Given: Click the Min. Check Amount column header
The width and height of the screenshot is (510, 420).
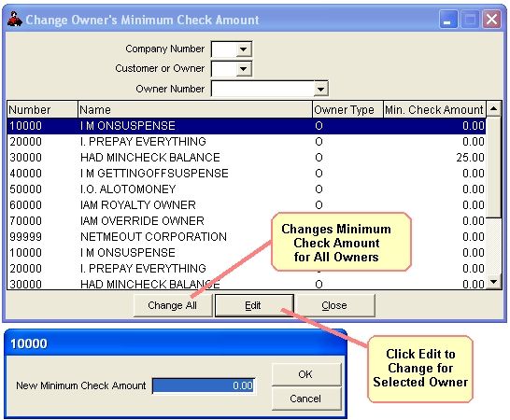Looking at the screenshot, I should [x=434, y=109].
